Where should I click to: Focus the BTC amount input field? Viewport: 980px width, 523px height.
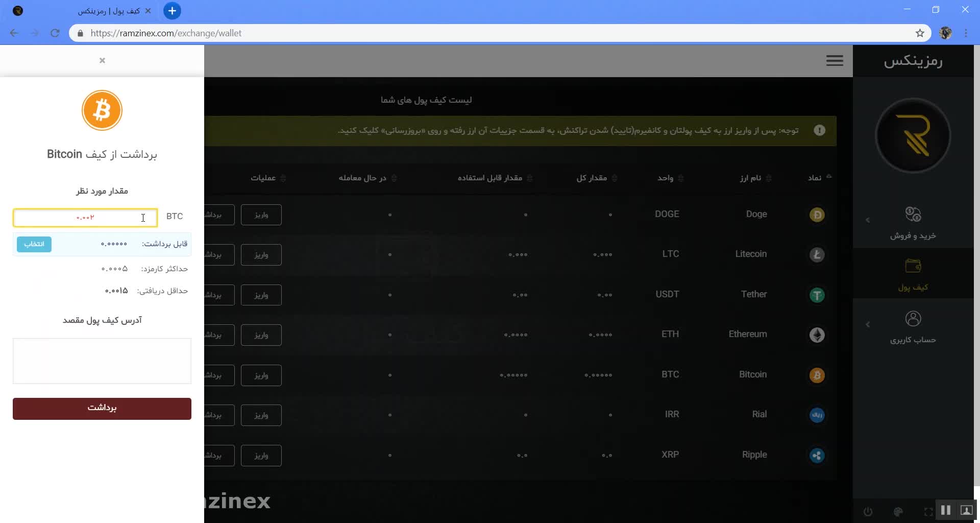tap(85, 218)
